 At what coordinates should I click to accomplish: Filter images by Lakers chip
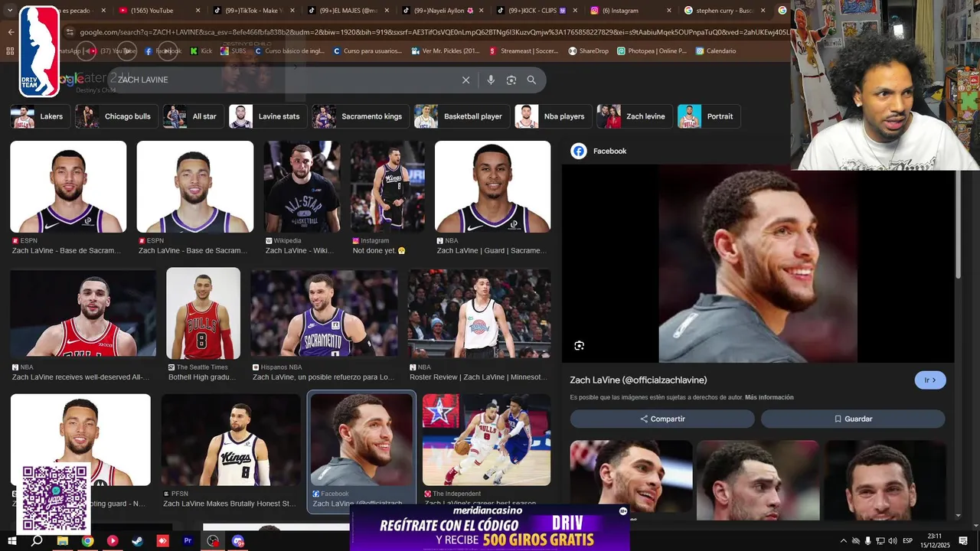(x=41, y=116)
